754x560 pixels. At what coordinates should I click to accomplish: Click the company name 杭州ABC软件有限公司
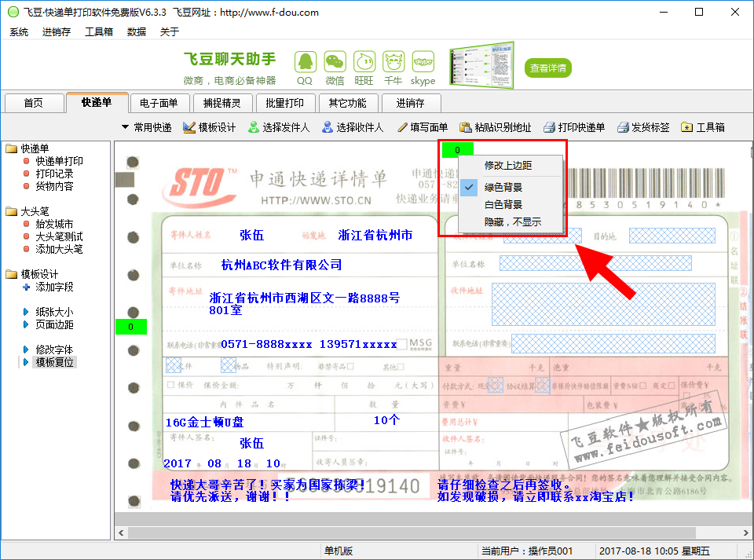coord(281,265)
